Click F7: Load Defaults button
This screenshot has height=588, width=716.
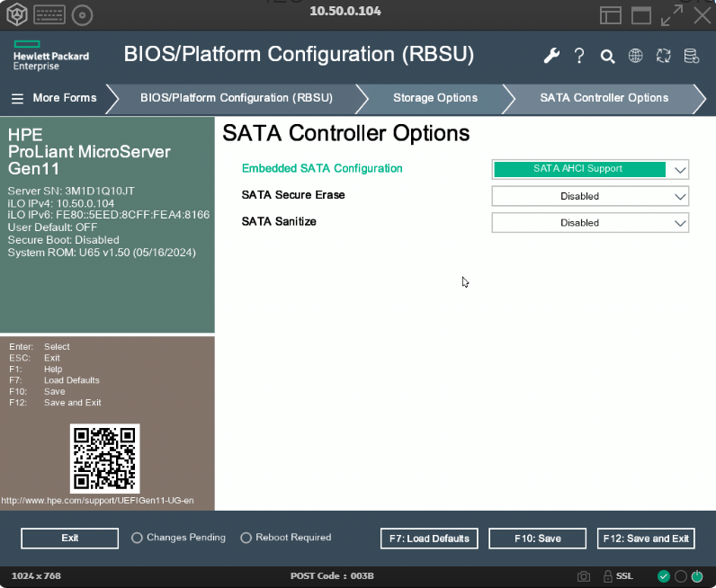[x=429, y=539]
